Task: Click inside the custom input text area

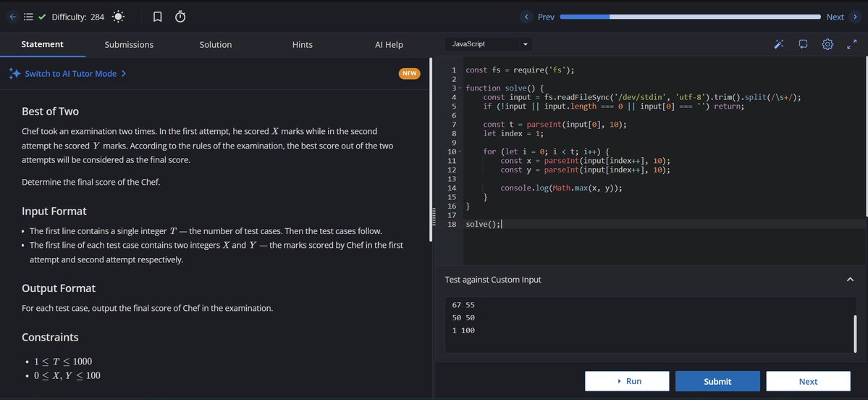Action: 650,325
